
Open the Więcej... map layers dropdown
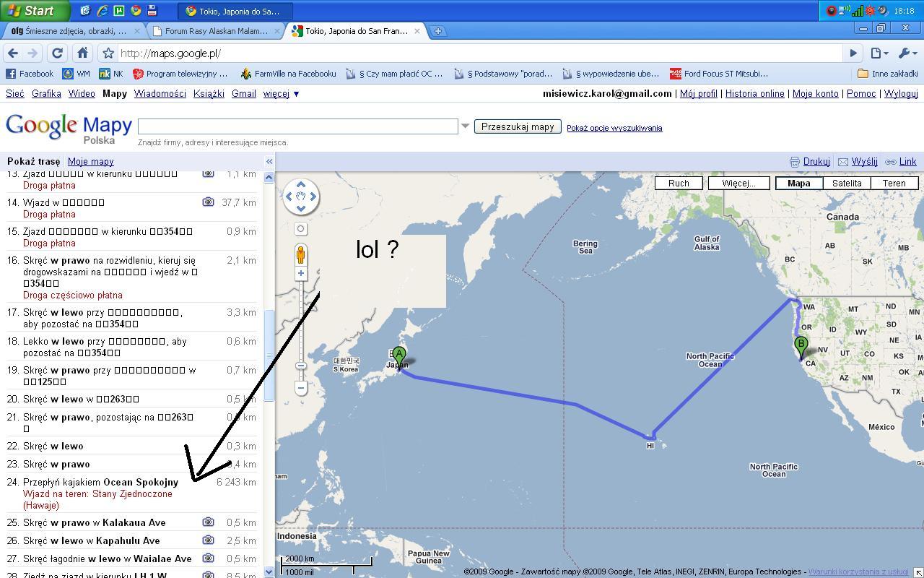pos(739,184)
